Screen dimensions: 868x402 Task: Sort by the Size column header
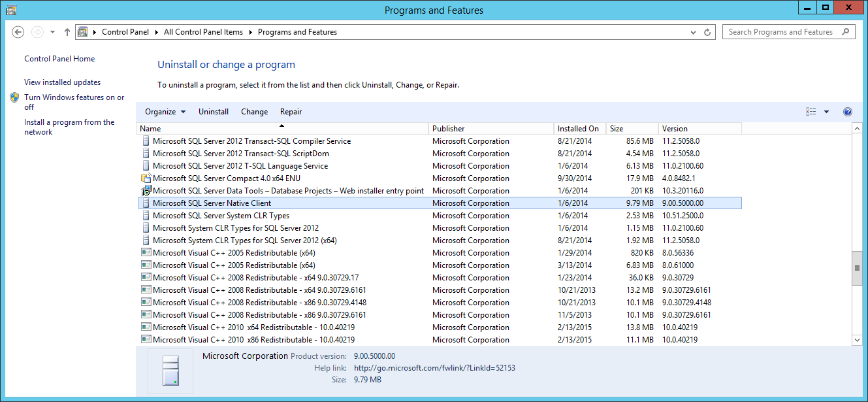click(632, 129)
